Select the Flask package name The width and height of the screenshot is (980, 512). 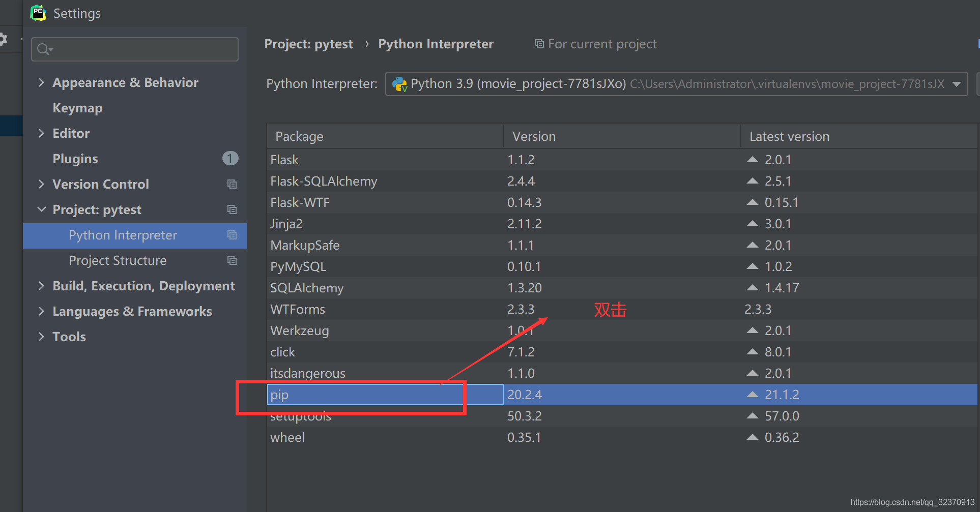[x=284, y=160]
